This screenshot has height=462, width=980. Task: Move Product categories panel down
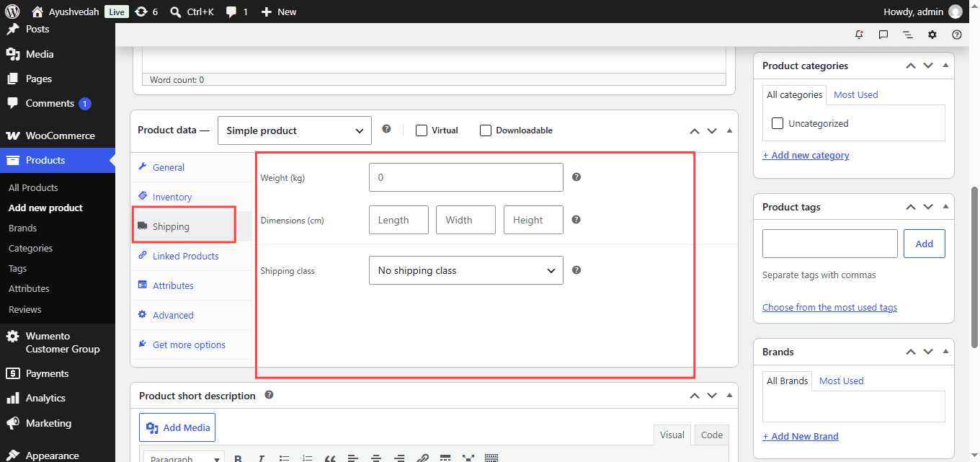[928, 66]
